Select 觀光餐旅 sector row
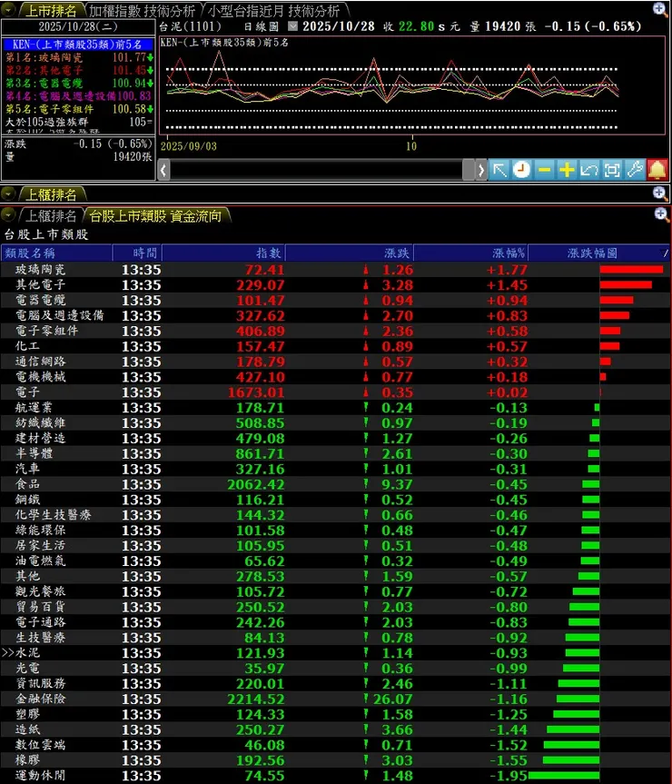 pos(335,592)
